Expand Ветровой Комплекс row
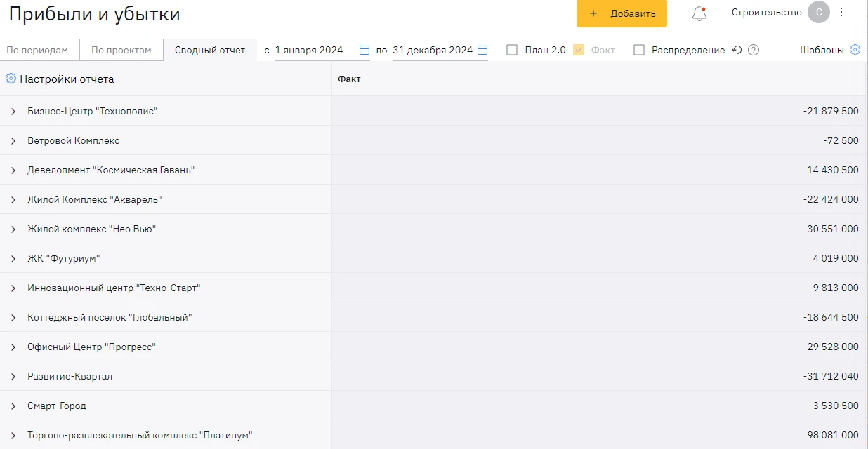Screen dimensions: 868x449 click(x=13, y=141)
